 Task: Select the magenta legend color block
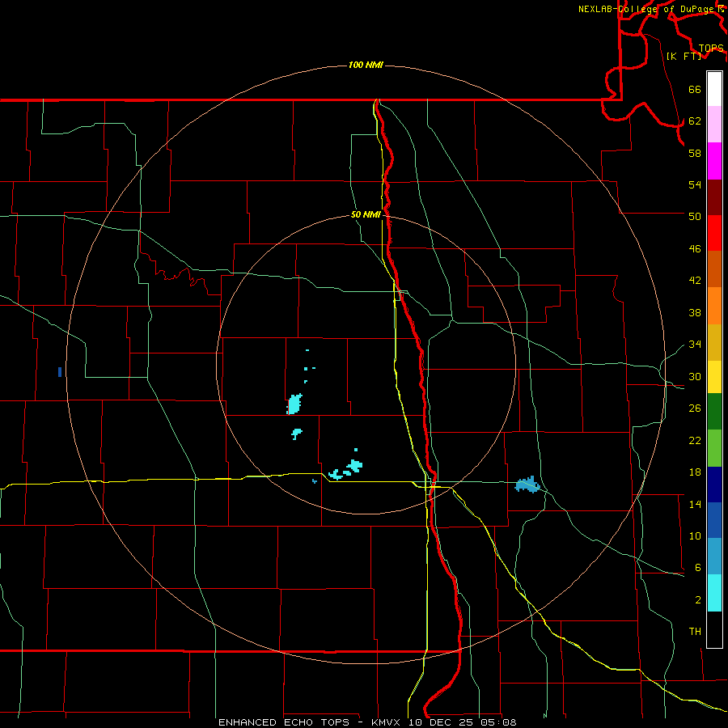714,161
